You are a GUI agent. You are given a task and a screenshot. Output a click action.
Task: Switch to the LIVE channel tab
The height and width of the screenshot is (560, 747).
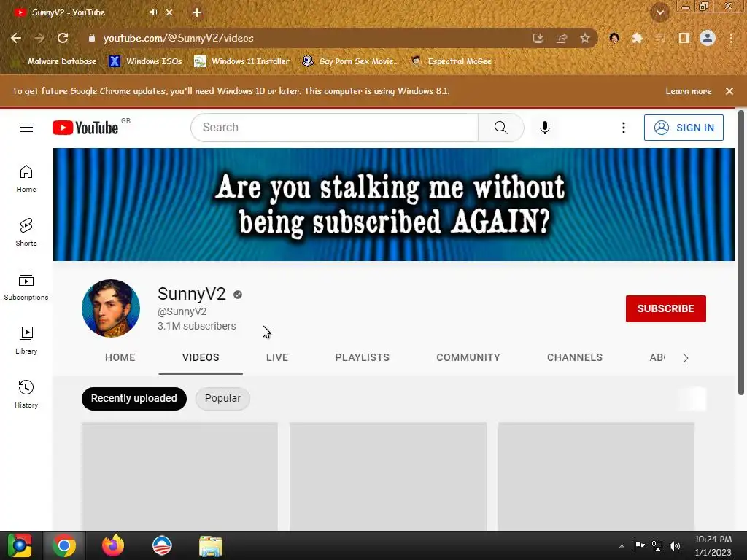pyautogui.click(x=276, y=357)
